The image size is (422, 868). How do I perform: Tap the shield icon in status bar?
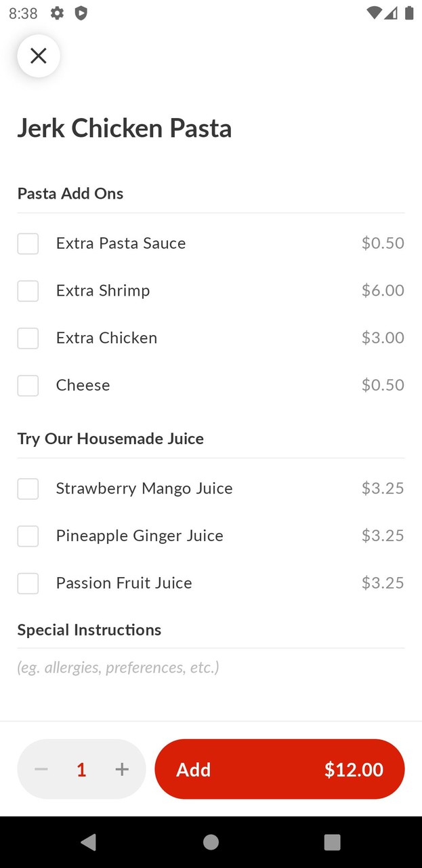pos(81,13)
